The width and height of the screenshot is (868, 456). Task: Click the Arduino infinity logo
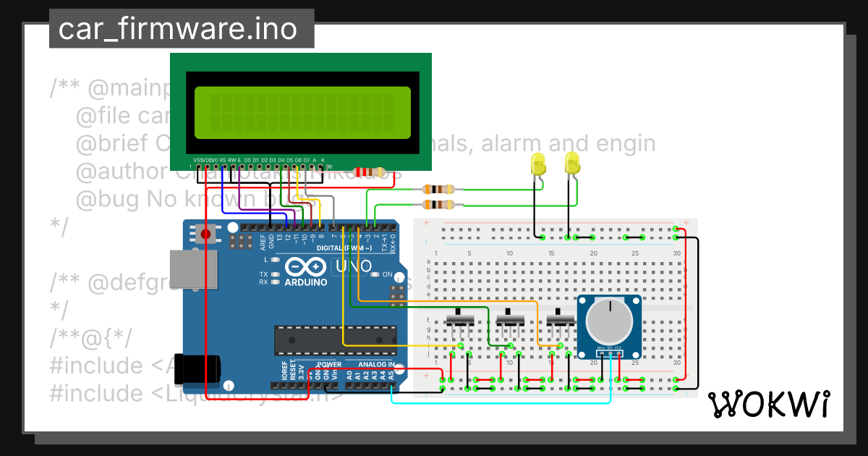click(307, 266)
